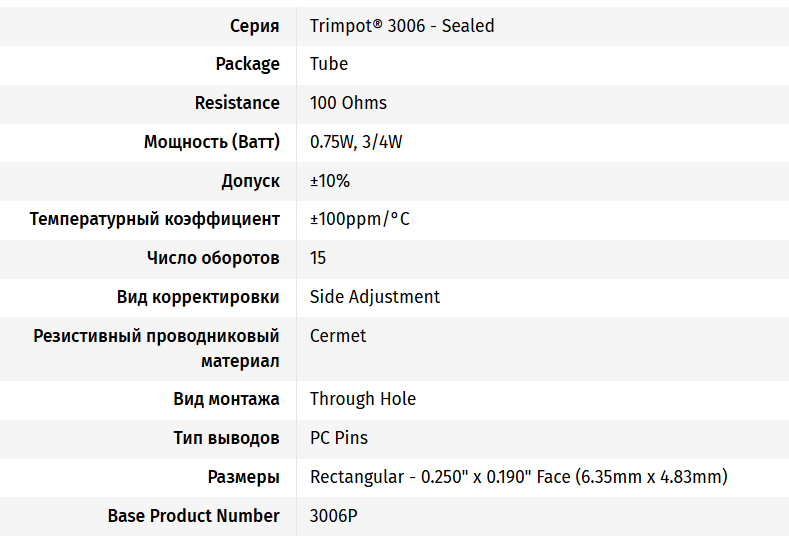Screen dimensions: 789x536
Task: Click the 'Through Hole' mounting value
Action: (x=363, y=399)
